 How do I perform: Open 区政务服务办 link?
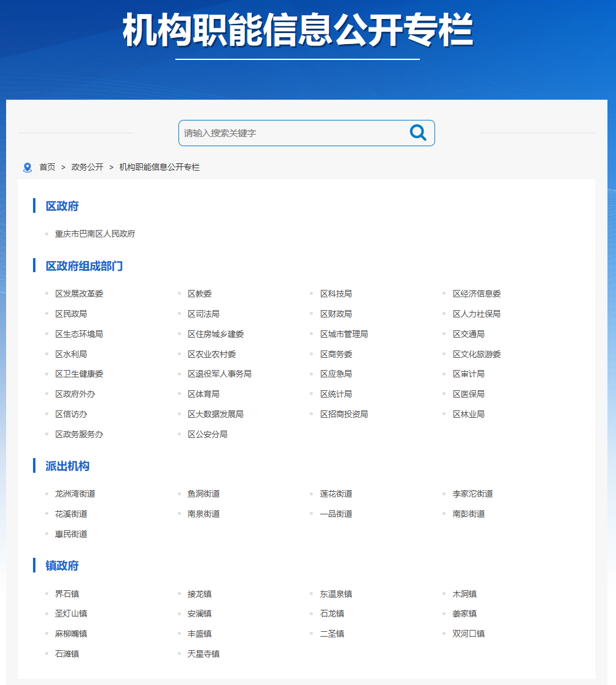tap(79, 434)
